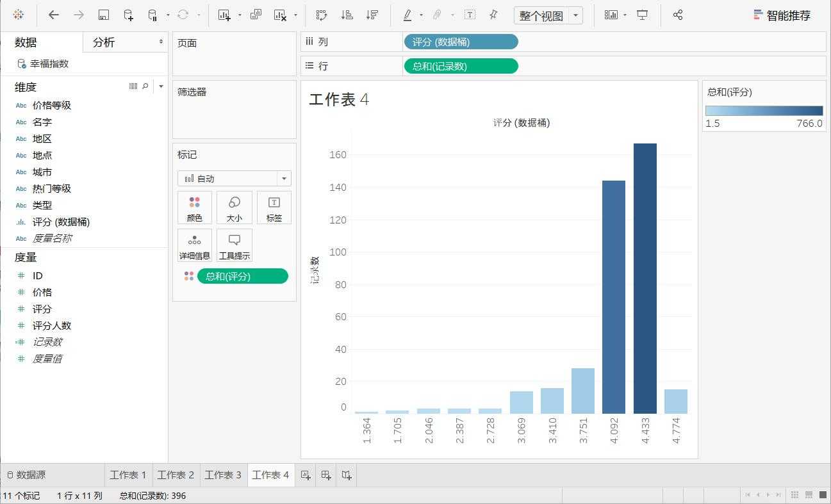Swap rows and columns
831x504 pixels.
[322, 15]
